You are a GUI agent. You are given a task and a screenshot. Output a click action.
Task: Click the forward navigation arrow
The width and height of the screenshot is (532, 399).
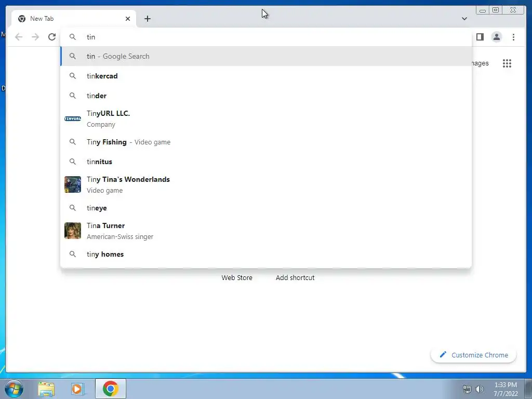(35, 37)
